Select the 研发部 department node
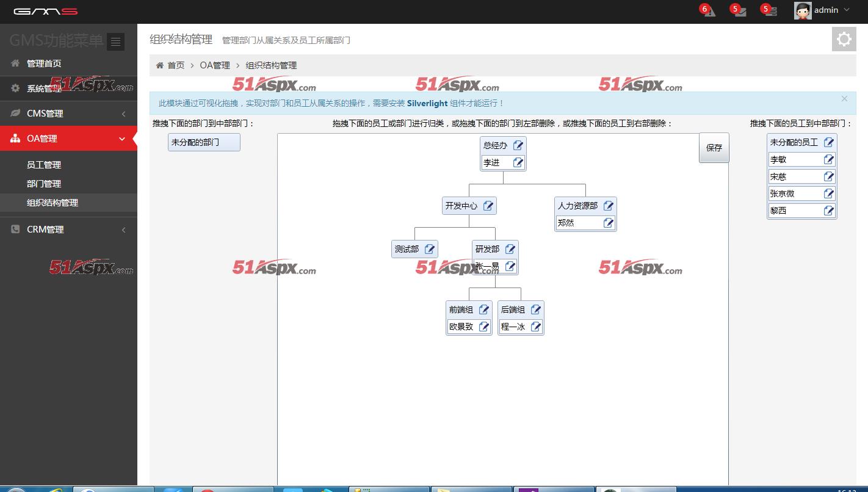This screenshot has width=868, height=492. [x=487, y=249]
